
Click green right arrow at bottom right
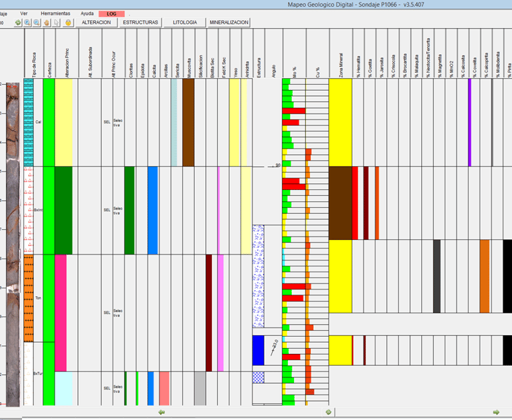point(496,412)
